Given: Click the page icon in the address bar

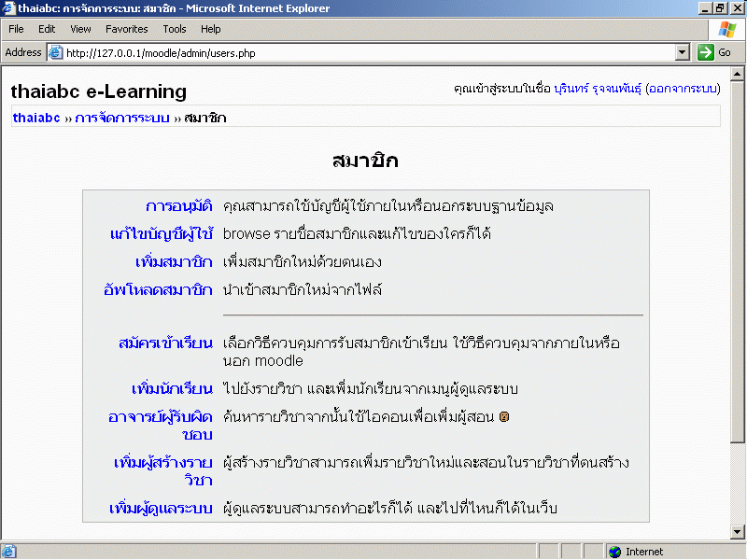Looking at the screenshot, I should coord(55,53).
